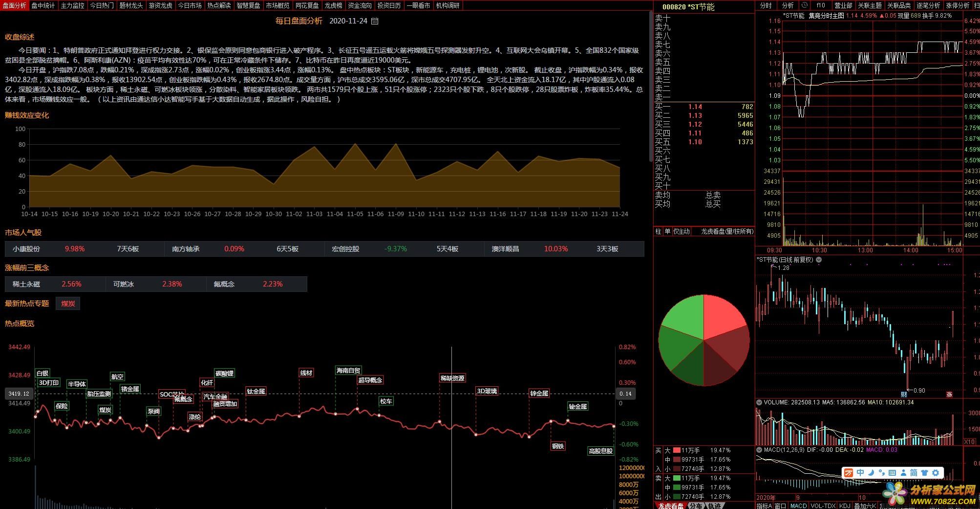Open the 智慧复盘 tab
980x509 pixels.
[x=248, y=5]
